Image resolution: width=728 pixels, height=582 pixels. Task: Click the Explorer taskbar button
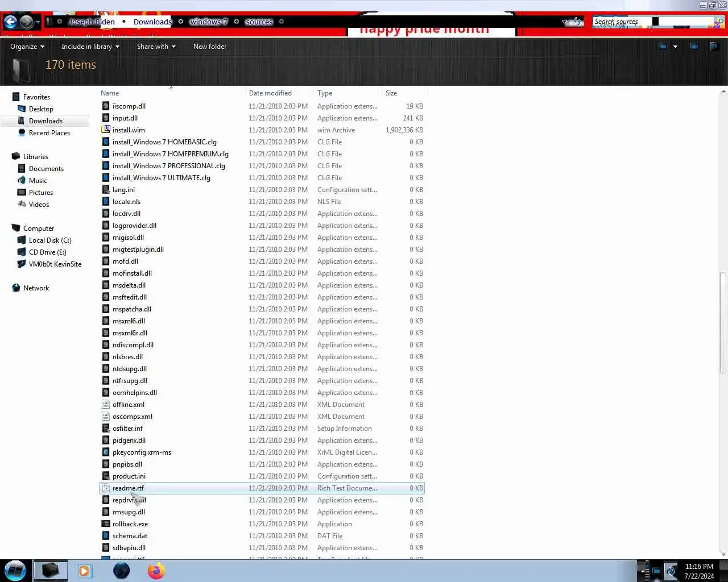50,571
